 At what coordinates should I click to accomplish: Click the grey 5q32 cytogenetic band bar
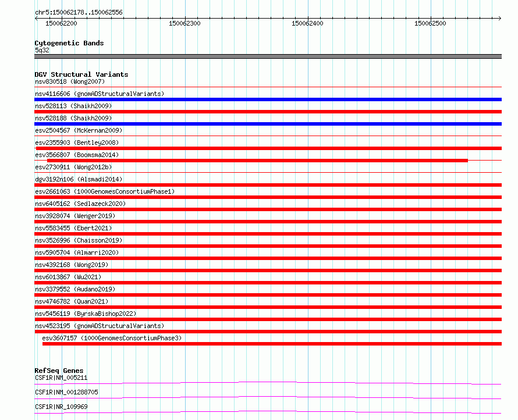(x=268, y=56)
